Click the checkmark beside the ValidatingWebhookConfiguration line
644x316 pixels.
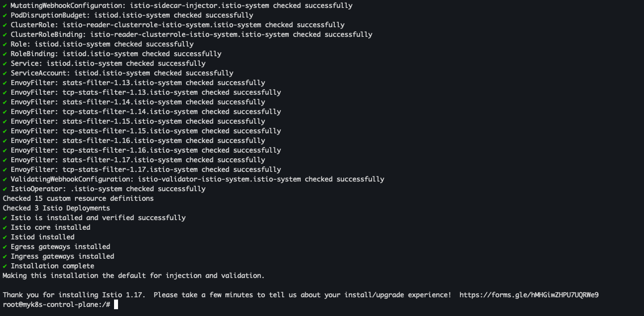[x=5, y=179]
